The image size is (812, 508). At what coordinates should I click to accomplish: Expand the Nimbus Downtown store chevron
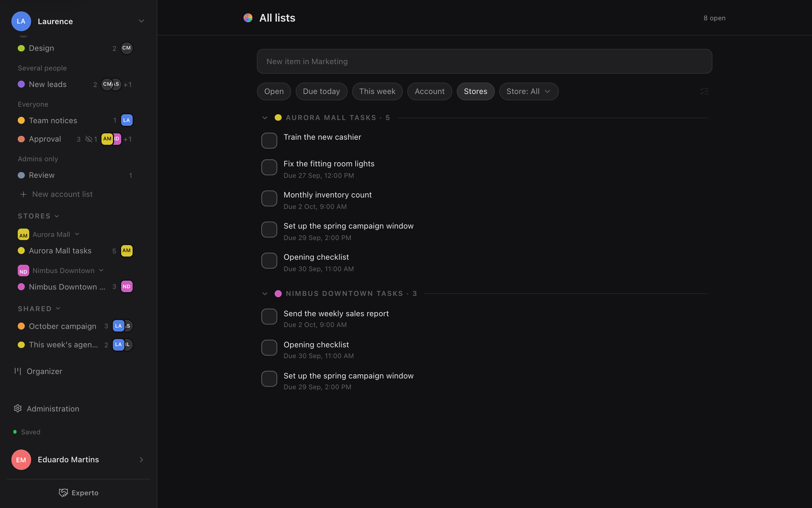tap(101, 271)
